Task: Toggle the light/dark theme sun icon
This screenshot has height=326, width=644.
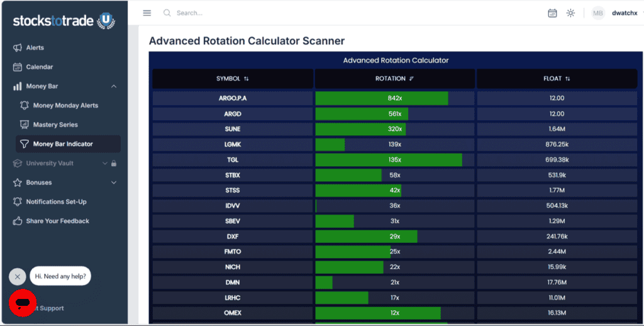Action: pos(570,13)
